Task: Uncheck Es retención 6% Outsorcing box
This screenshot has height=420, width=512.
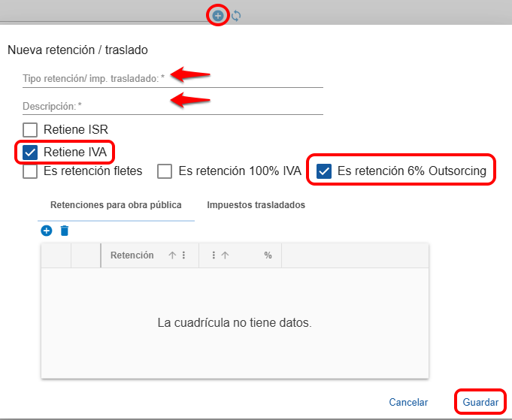Action: click(324, 171)
